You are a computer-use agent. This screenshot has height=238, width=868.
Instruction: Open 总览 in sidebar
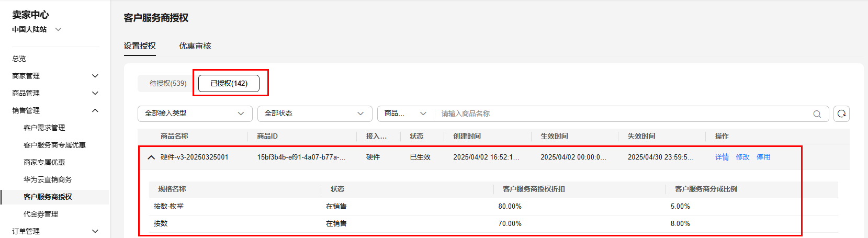point(19,59)
